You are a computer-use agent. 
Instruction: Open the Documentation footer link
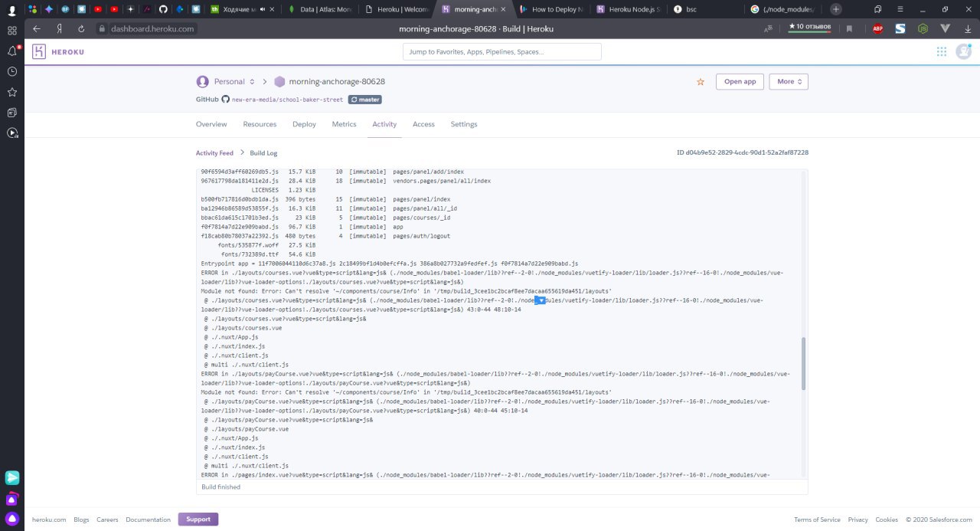pos(148,520)
